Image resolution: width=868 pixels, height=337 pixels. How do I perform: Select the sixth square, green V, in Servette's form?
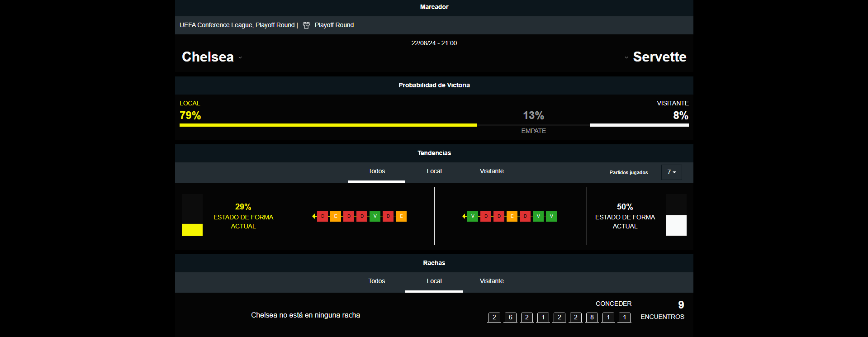coord(538,216)
